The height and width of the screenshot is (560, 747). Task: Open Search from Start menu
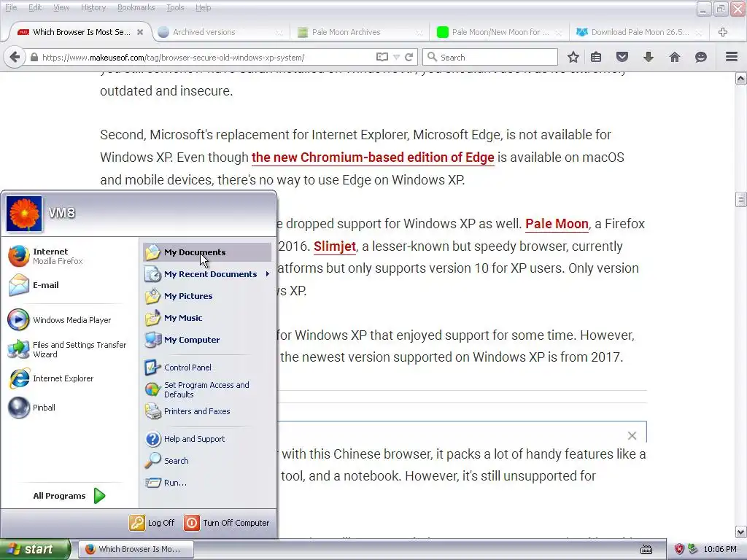point(207,461)
